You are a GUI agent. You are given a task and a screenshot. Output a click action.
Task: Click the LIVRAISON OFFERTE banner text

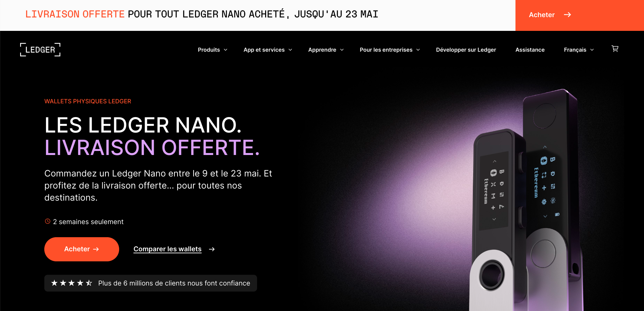pos(75,14)
